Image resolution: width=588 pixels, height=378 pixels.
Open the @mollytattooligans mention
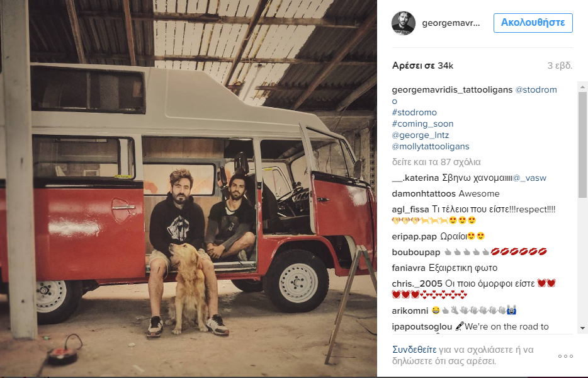click(x=431, y=146)
